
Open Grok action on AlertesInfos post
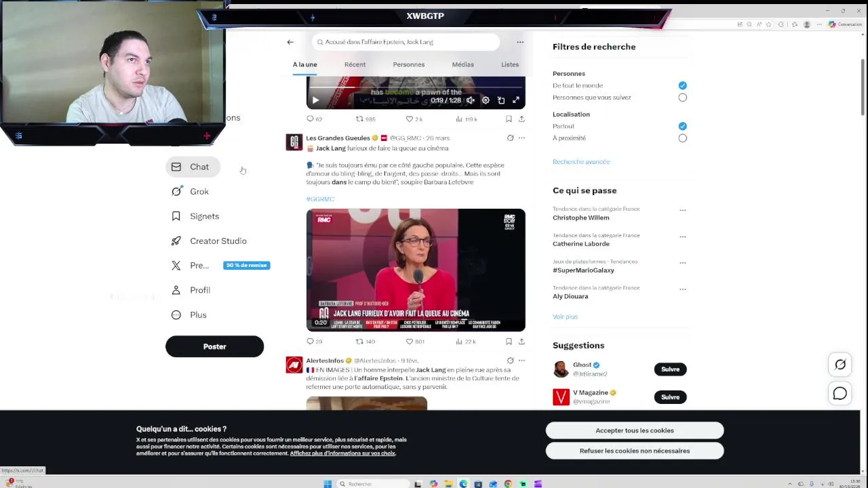click(510, 361)
